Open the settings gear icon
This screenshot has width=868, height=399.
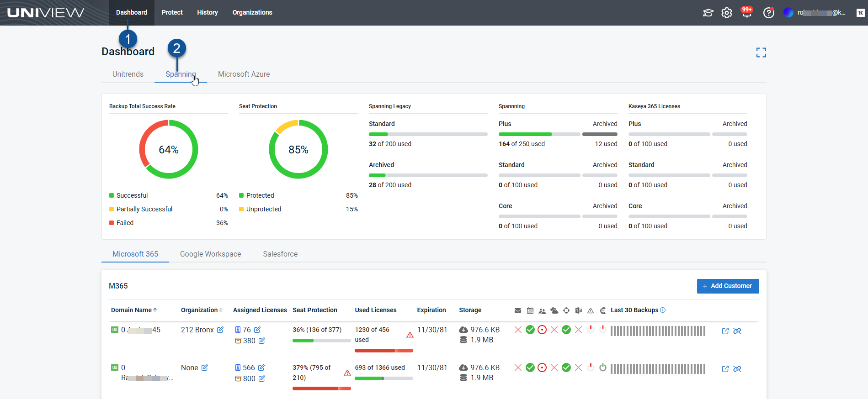727,13
